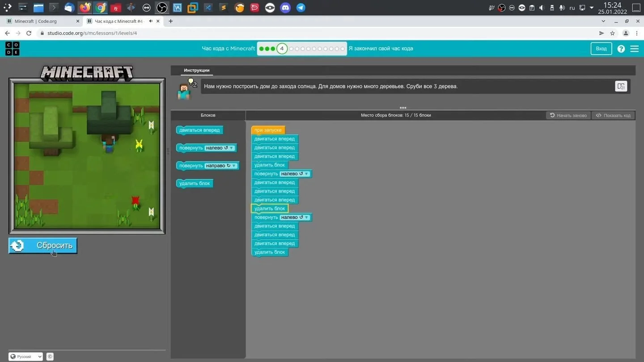Open Discord from the taskbar
644x362 pixels.
point(285,8)
